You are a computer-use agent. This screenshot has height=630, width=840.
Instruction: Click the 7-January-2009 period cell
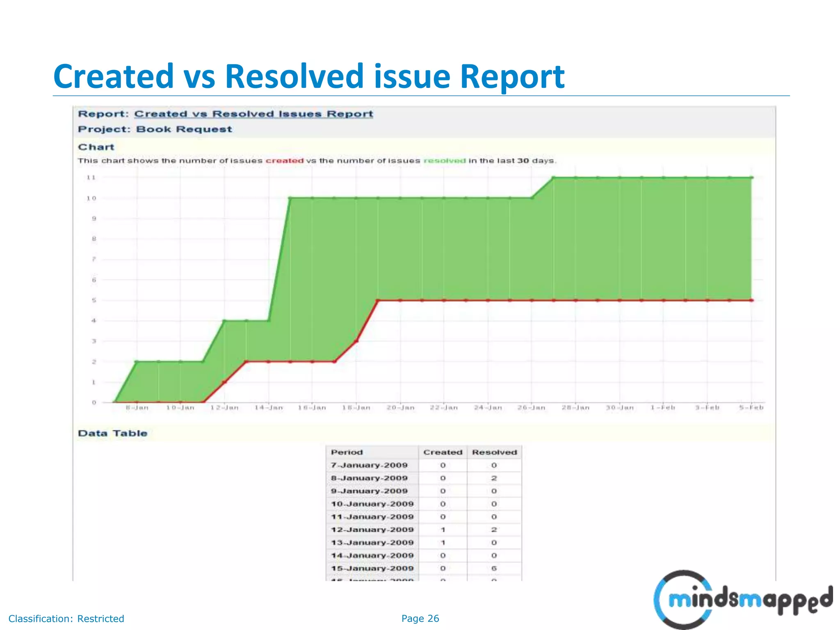[369, 466]
